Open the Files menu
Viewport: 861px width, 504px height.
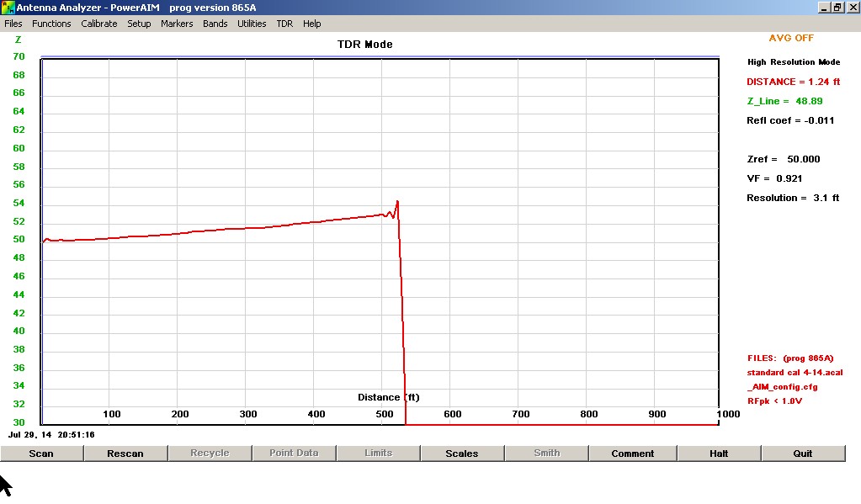click(13, 24)
